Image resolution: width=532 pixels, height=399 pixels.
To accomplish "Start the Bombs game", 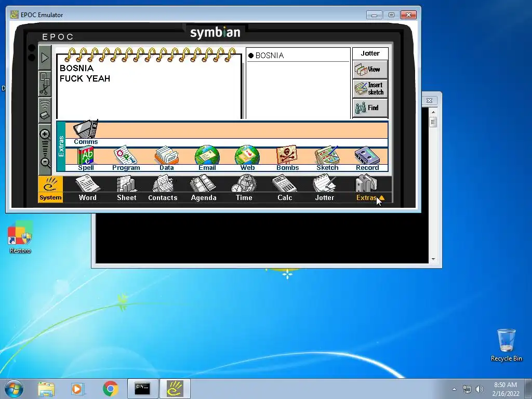I will pos(287,158).
